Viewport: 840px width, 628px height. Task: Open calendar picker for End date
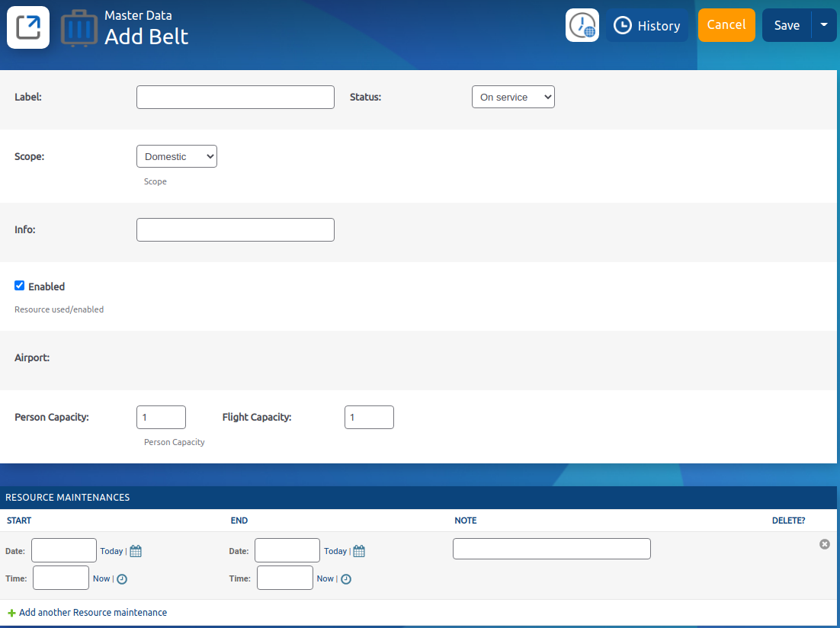(x=359, y=551)
